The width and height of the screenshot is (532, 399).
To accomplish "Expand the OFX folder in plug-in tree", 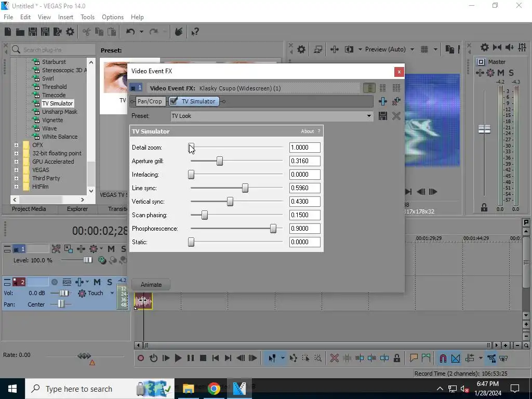I will pos(16,145).
